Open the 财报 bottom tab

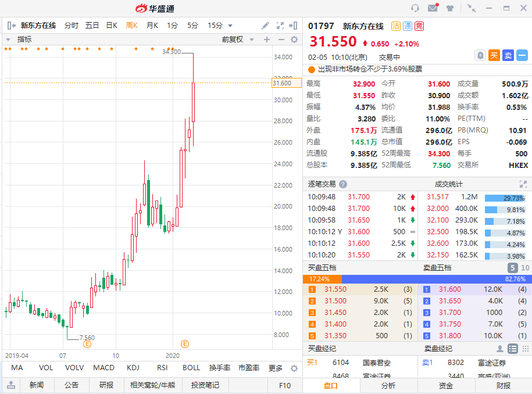click(504, 386)
